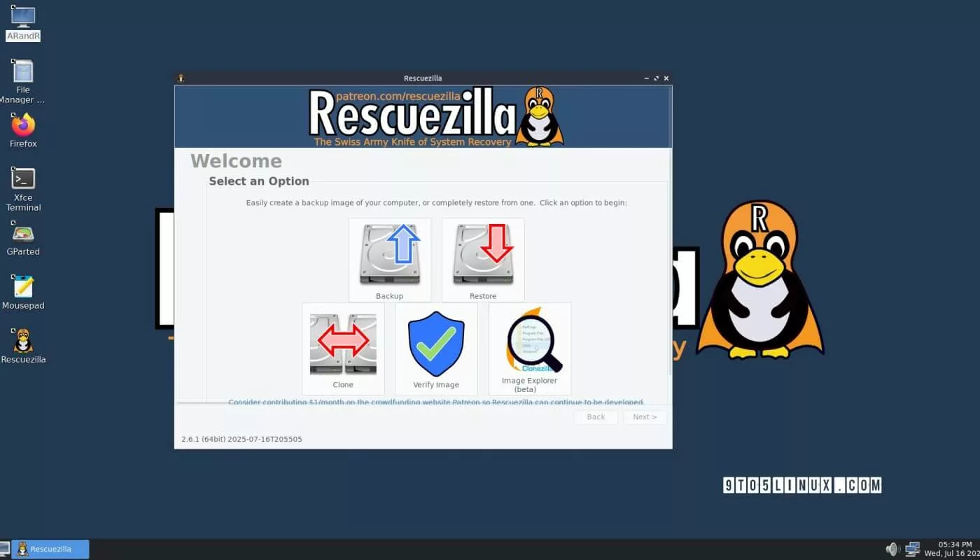Select Verify Image option
The width and height of the screenshot is (980, 560).
tap(436, 349)
